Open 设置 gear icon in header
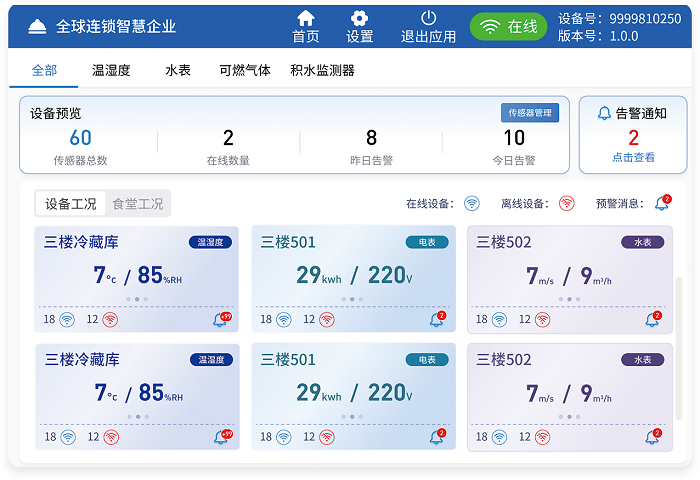Image resolution: width=700 pixels, height=480 pixels. click(359, 18)
